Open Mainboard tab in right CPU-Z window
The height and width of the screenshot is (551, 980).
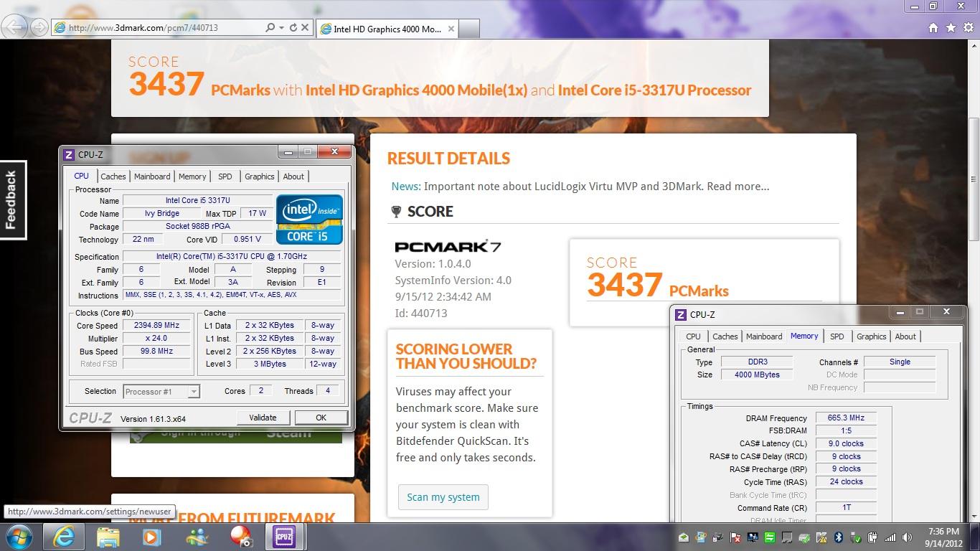[764, 336]
